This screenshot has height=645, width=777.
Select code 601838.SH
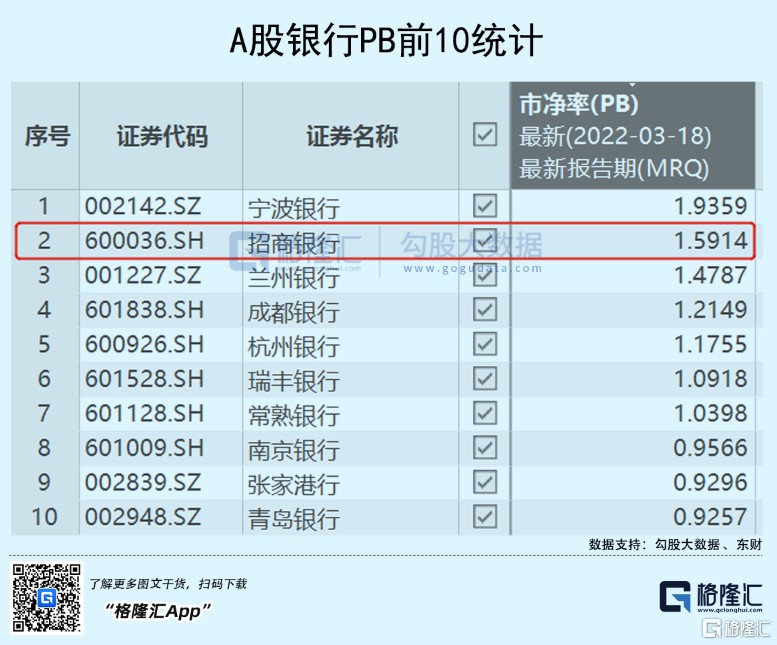coord(144,310)
